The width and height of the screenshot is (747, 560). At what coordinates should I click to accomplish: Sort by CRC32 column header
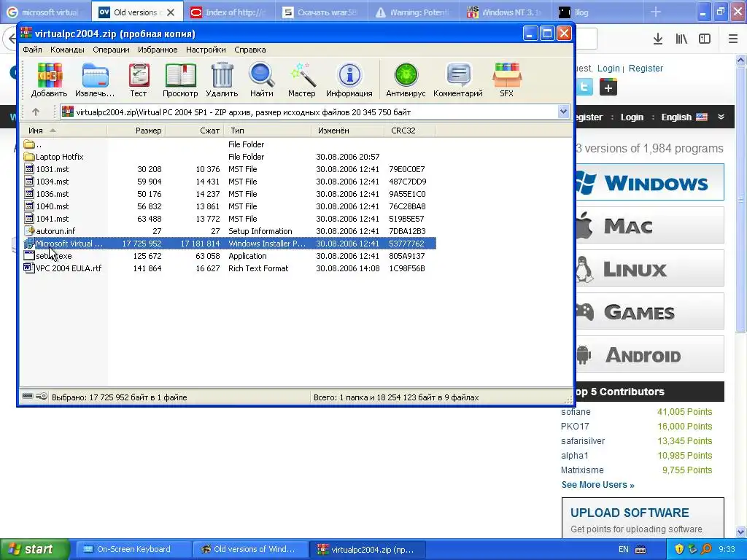pyautogui.click(x=409, y=131)
